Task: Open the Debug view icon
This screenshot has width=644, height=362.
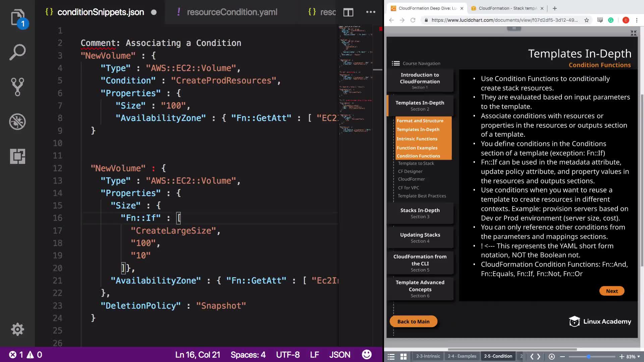Action: (17, 122)
